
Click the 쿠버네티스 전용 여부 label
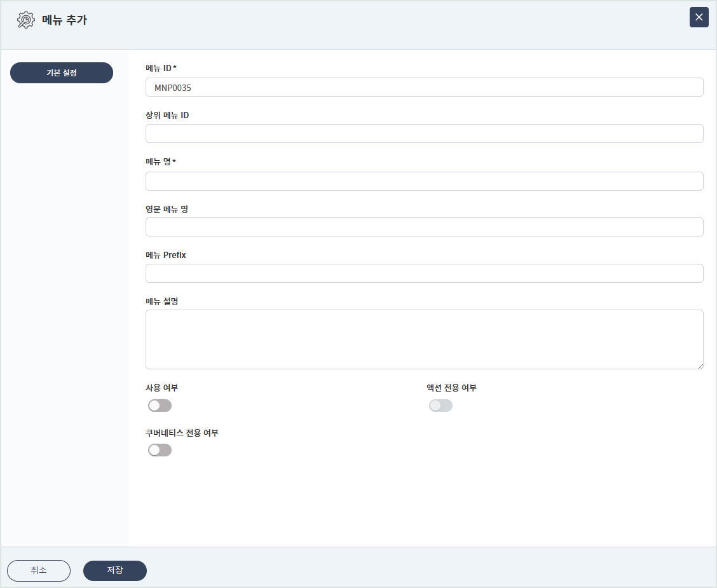pos(182,433)
